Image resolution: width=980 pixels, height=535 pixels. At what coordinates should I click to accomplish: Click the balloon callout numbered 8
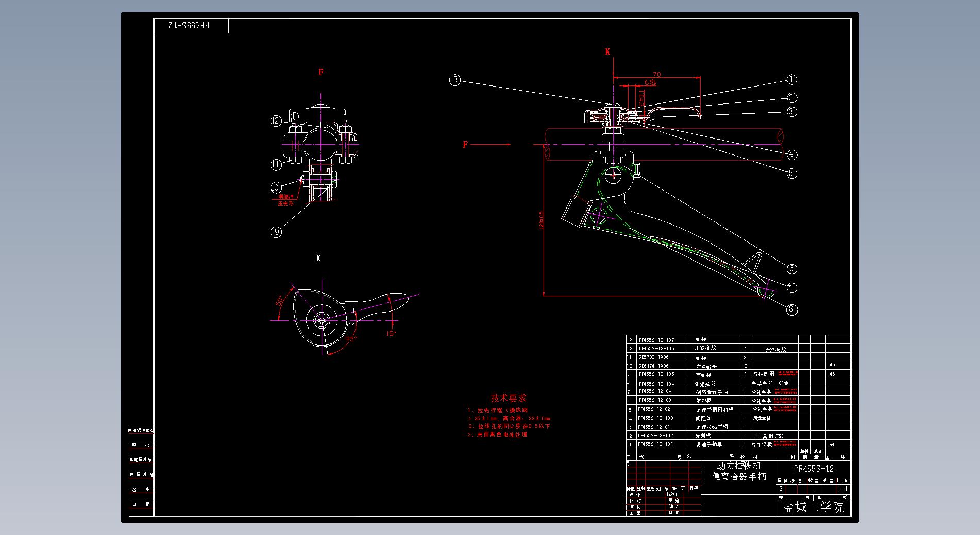tap(792, 309)
